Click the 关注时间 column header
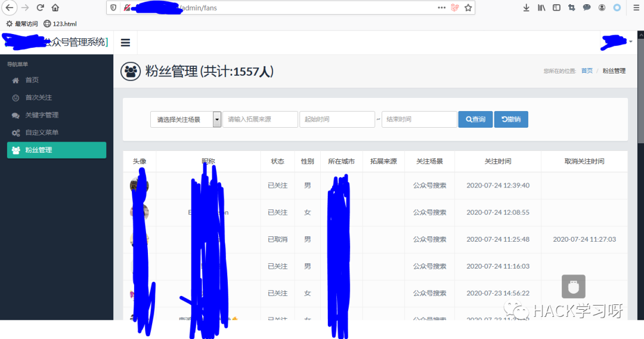644x339 pixels. [498, 162]
